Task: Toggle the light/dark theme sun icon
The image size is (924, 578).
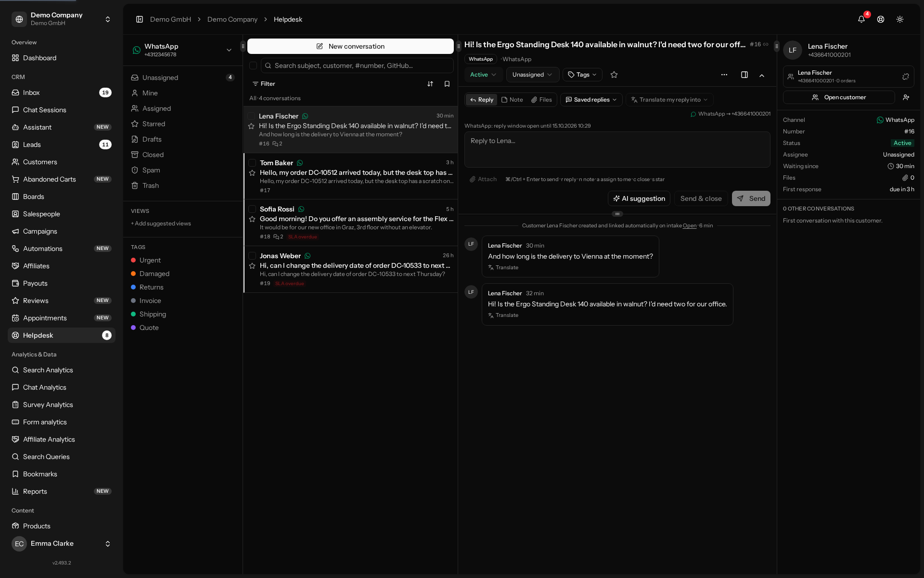Action: coord(900,19)
